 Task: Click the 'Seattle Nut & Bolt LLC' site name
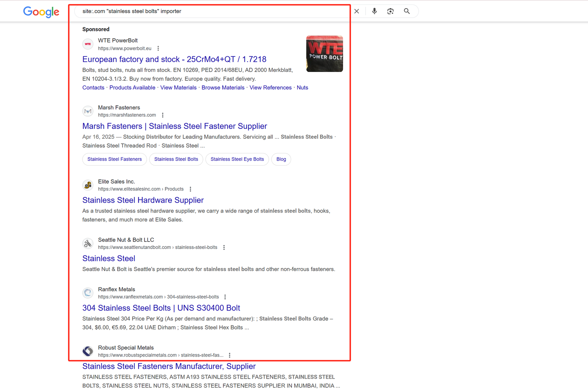pyautogui.click(x=126, y=240)
